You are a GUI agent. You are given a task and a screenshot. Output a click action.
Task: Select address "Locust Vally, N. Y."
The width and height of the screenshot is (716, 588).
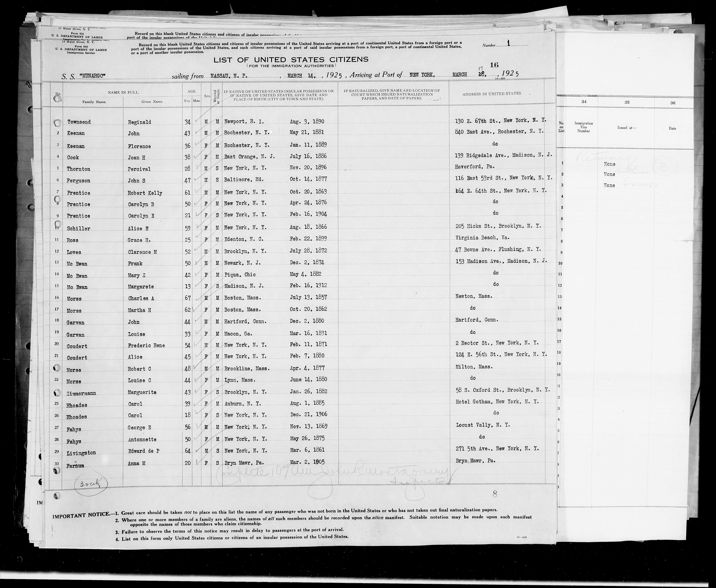click(483, 425)
